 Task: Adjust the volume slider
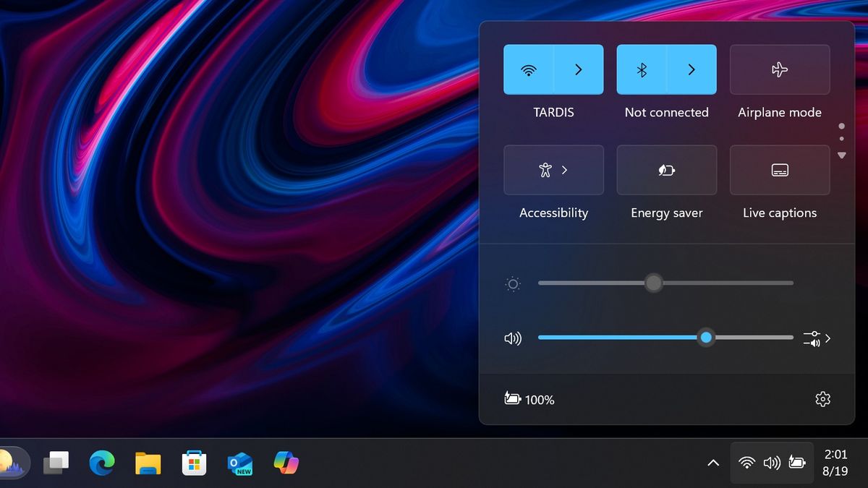tap(706, 338)
